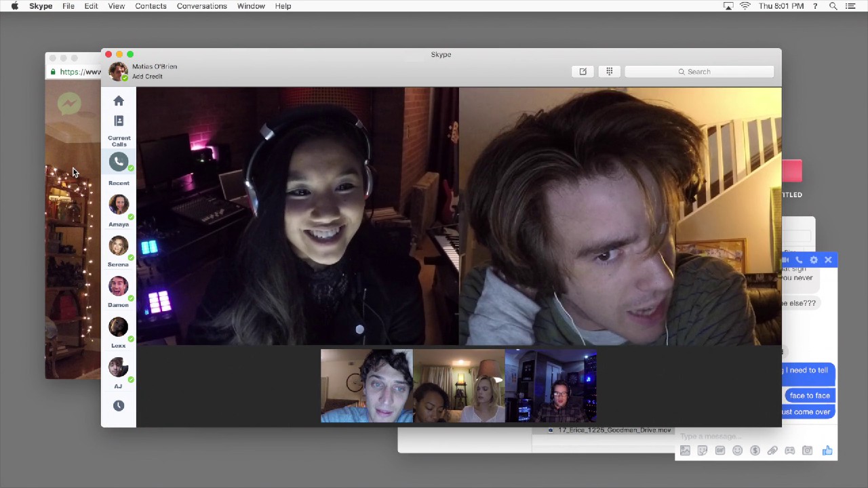The height and width of the screenshot is (488, 868).
Task: Open the Skype application menu
Action: 41,6
